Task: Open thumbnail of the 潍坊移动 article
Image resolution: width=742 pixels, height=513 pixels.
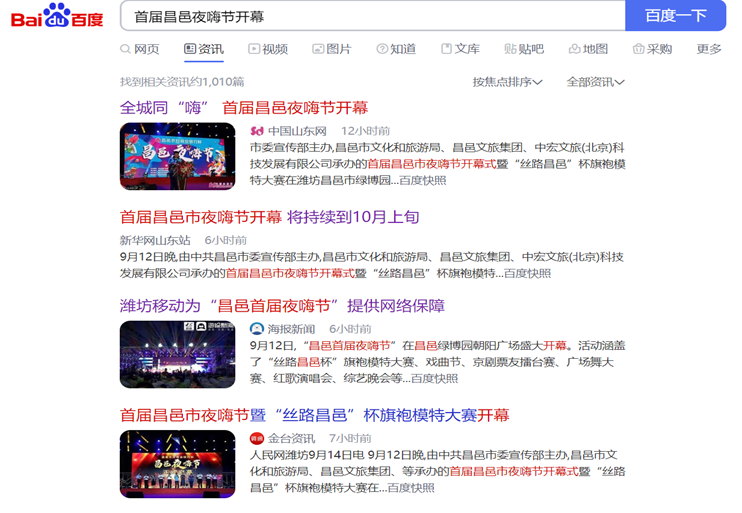Action: (177, 354)
